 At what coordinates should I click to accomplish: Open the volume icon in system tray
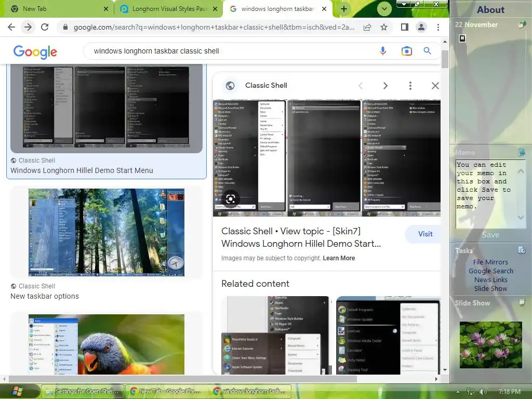(x=483, y=392)
